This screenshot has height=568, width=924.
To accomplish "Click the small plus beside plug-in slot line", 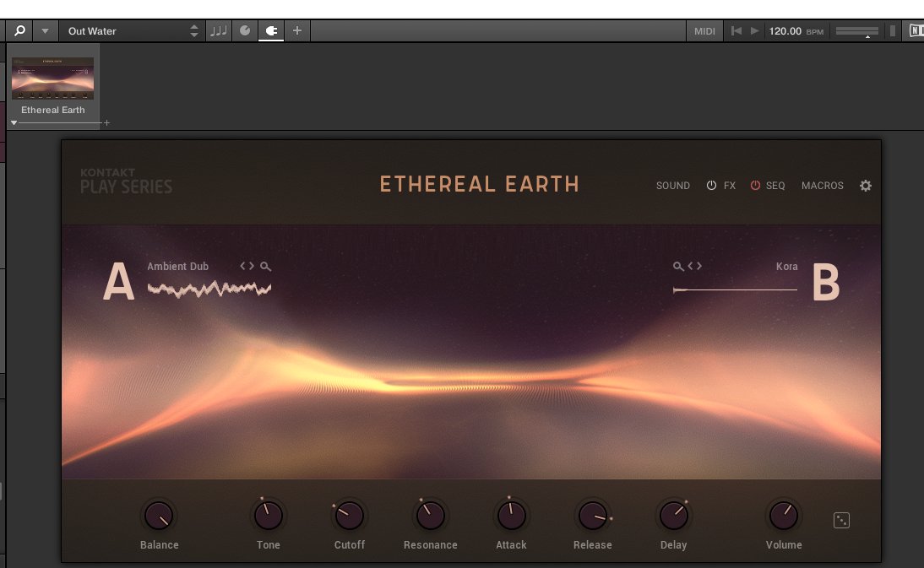I will coord(106,123).
